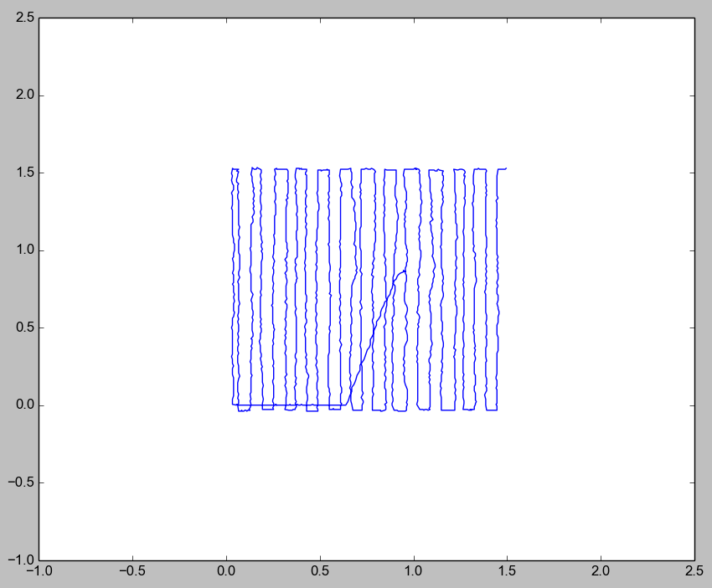Click the x-axis tick label 2.5
This screenshot has width=712, height=588.
[x=694, y=570]
